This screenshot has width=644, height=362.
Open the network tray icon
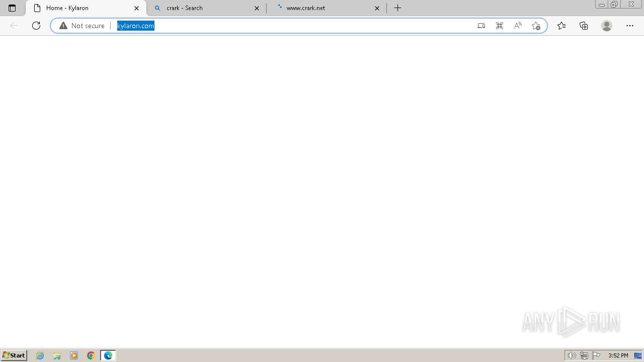(x=584, y=355)
